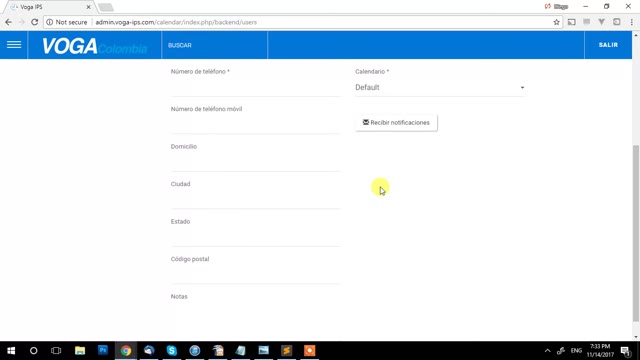This screenshot has width=640, height=360.
Task: Go back in browser history
Action: pyautogui.click(x=9, y=22)
